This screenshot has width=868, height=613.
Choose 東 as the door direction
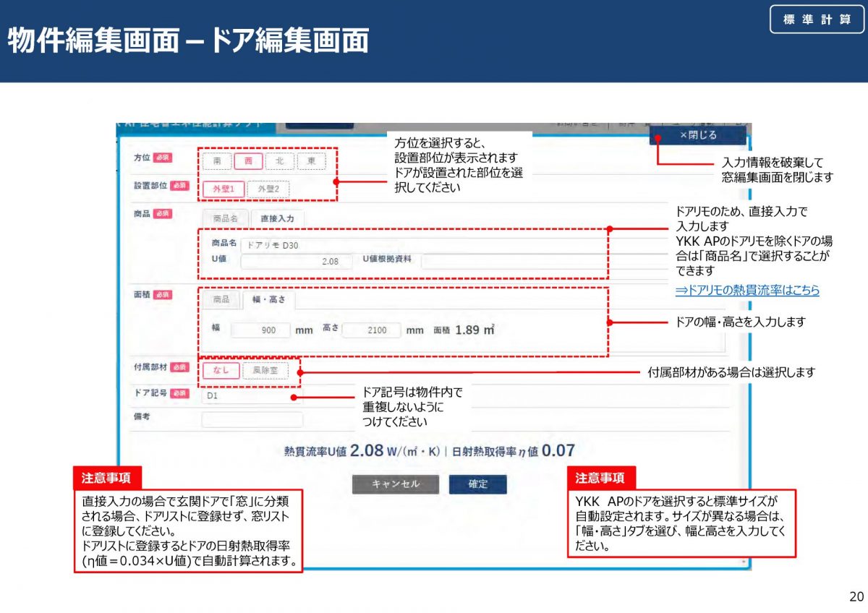[311, 161]
